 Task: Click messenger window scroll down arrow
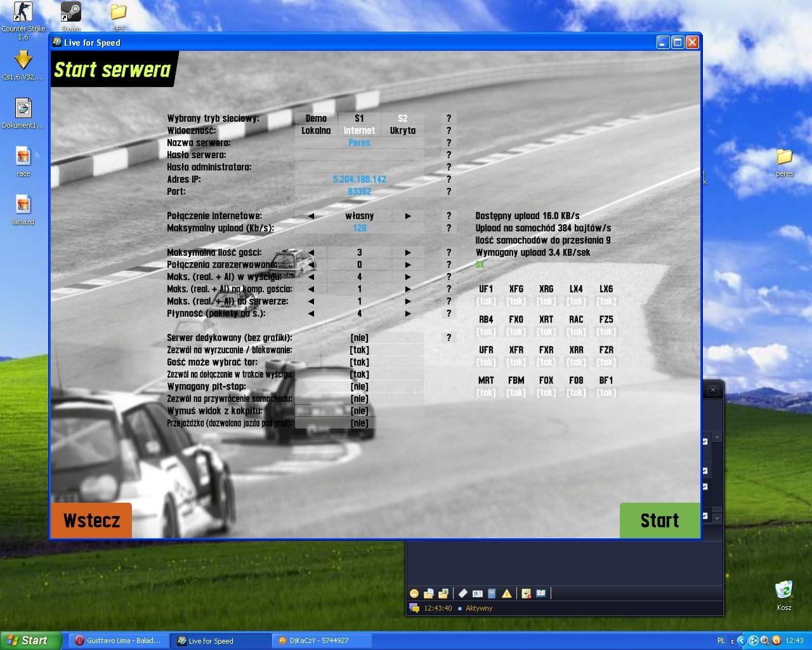[717, 519]
